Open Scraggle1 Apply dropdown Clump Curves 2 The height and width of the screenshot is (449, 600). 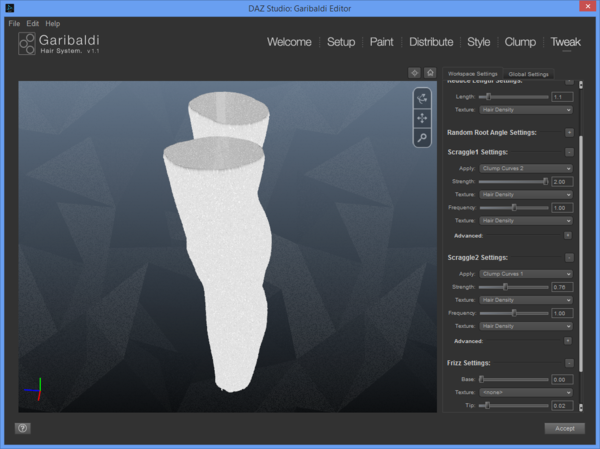point(526,168)
